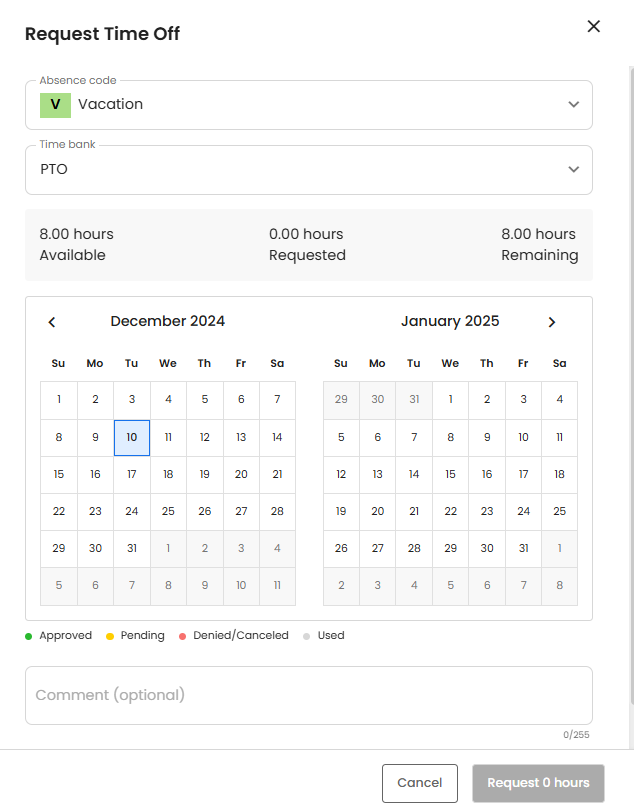Select December 10 highlighted date
This screenshot has height=810, width=634.
click(132, 437)
